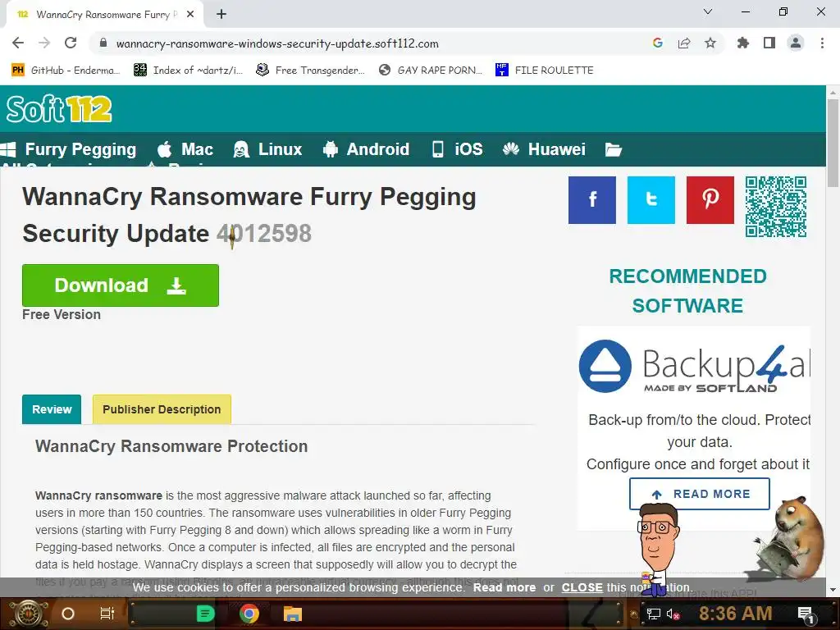Share on Twitter
Screen dimensions: 840x630
651,200
